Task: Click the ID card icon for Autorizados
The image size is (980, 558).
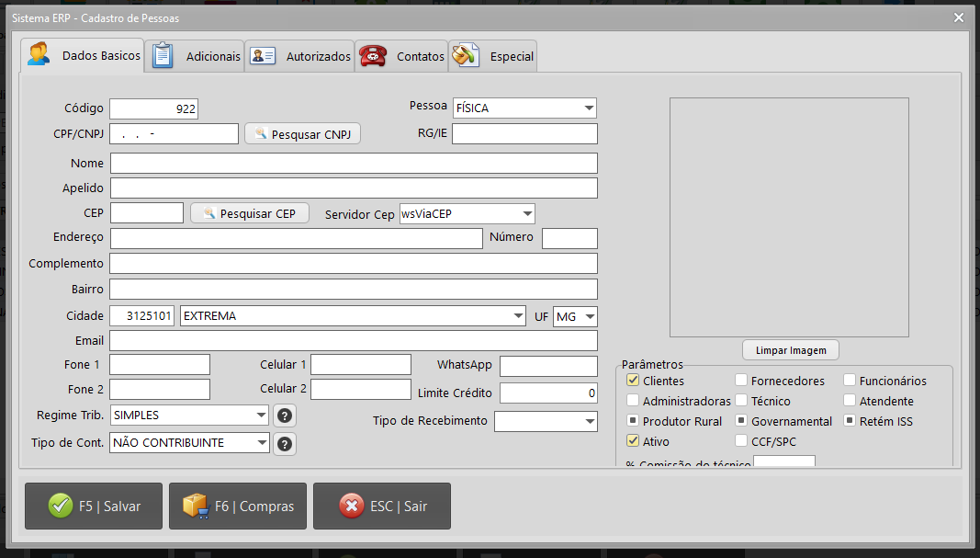Action: point(263,56)
